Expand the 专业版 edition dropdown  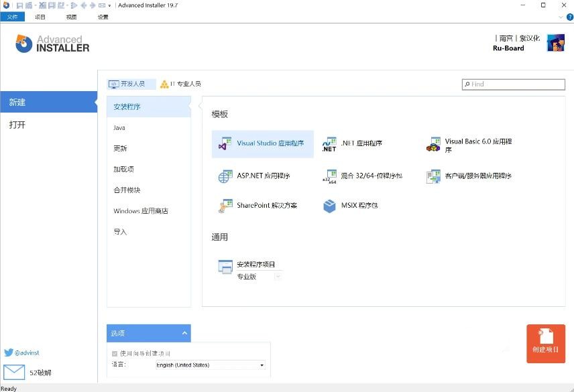click(x=278, y=276)
